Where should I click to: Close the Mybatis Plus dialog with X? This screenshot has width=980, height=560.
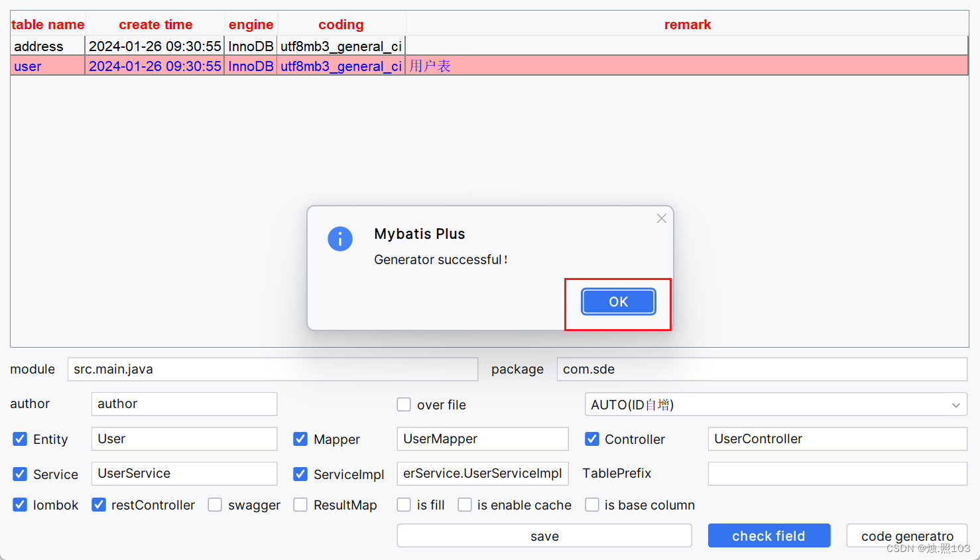661,218
